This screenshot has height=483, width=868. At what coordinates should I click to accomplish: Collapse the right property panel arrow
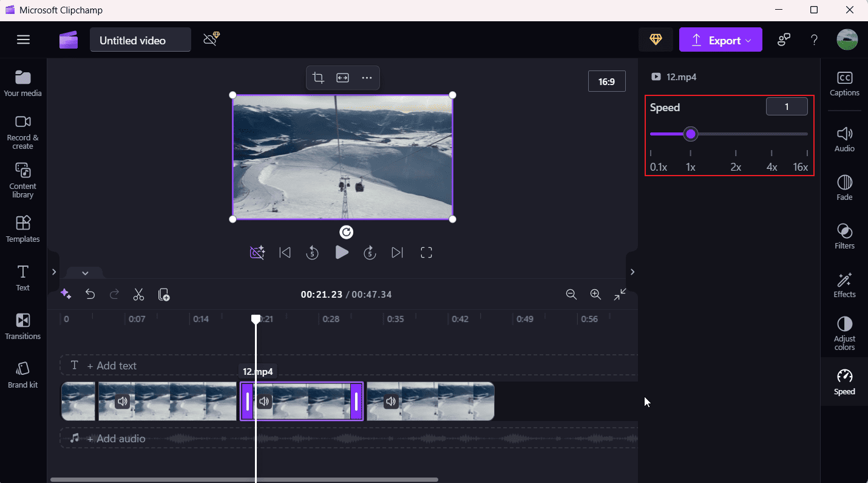coord(632,272)
